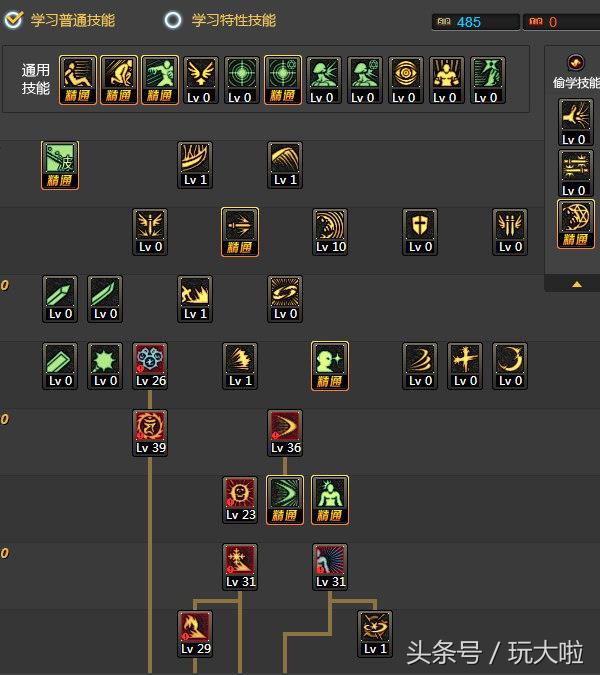This screenshot has height=675, width=600.
Task: Click the stolen skill round swap button
Action: (x=576, y=63)
